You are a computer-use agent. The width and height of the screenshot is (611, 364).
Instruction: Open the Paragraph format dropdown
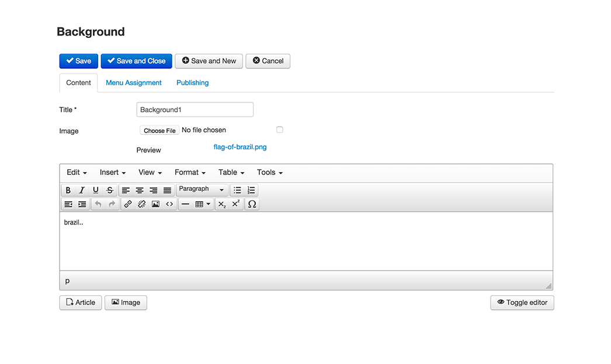[202, 190]
